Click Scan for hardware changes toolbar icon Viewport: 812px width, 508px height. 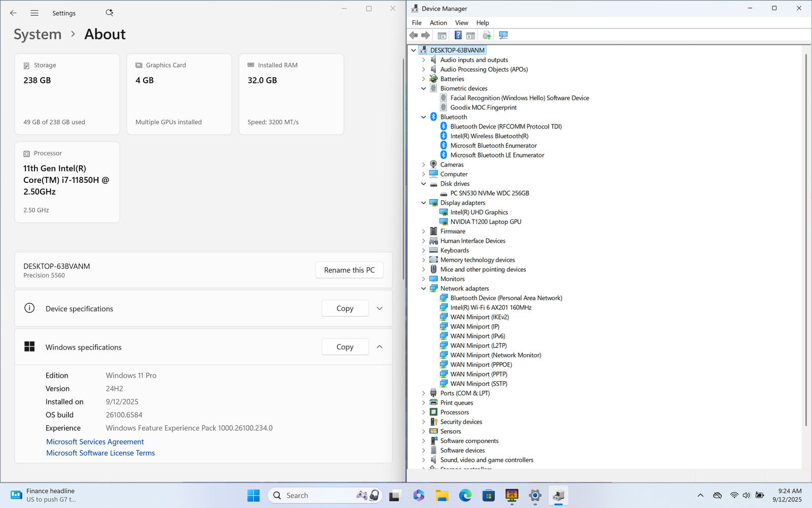[503, 35]
